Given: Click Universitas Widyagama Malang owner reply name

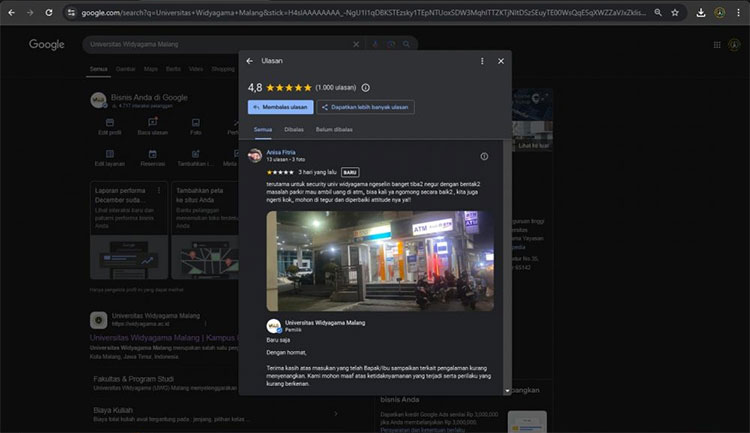Looking at the screenshot, I should [x=325, y=322].
